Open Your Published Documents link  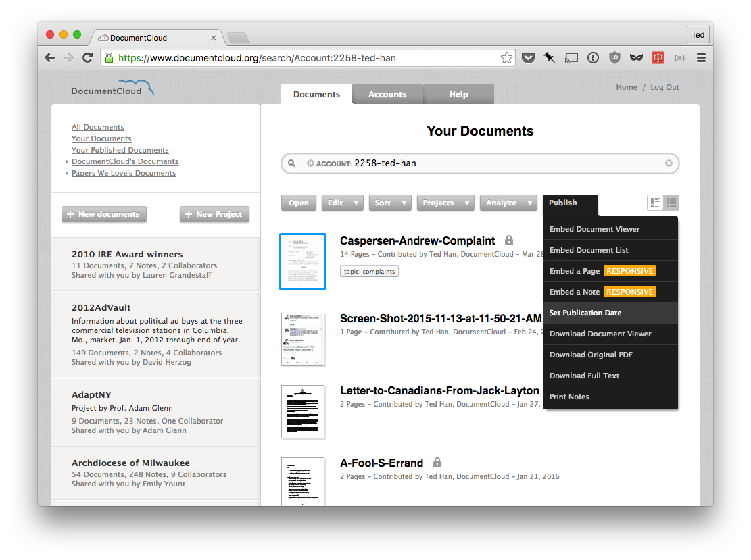(x=120, y=150)
